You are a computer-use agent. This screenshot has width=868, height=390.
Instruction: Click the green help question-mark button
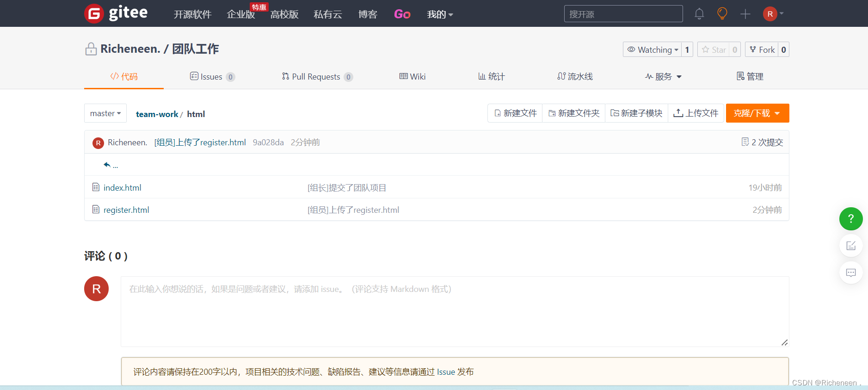[x=851, y=219]
